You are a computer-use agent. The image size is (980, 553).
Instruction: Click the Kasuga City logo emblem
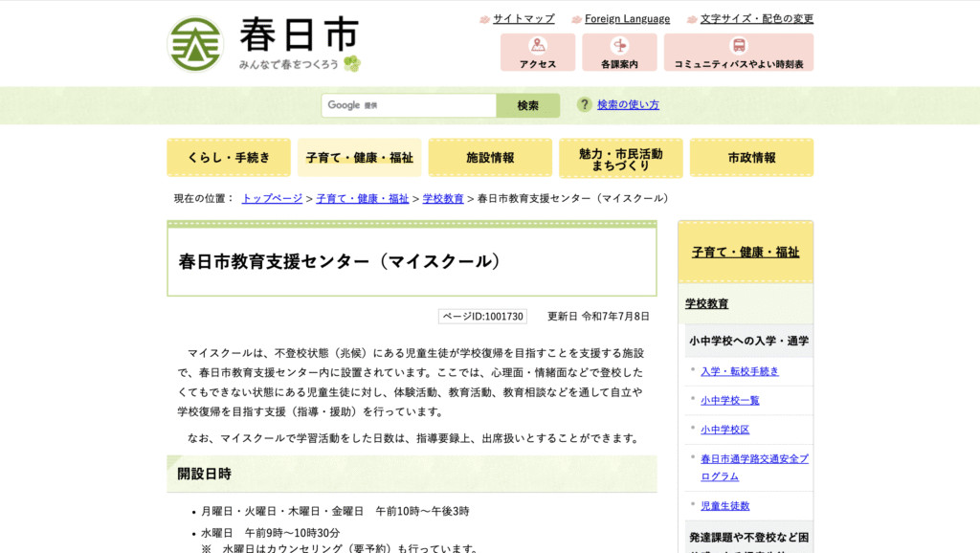195,44
